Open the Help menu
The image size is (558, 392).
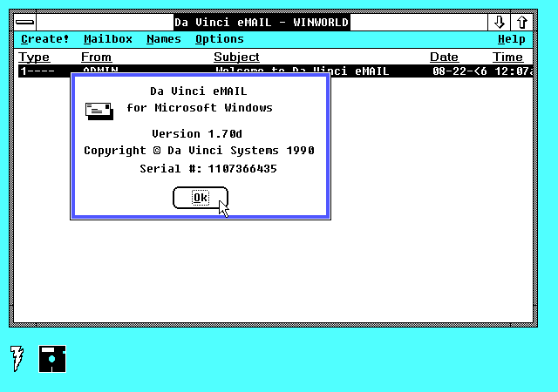point(512,39)
